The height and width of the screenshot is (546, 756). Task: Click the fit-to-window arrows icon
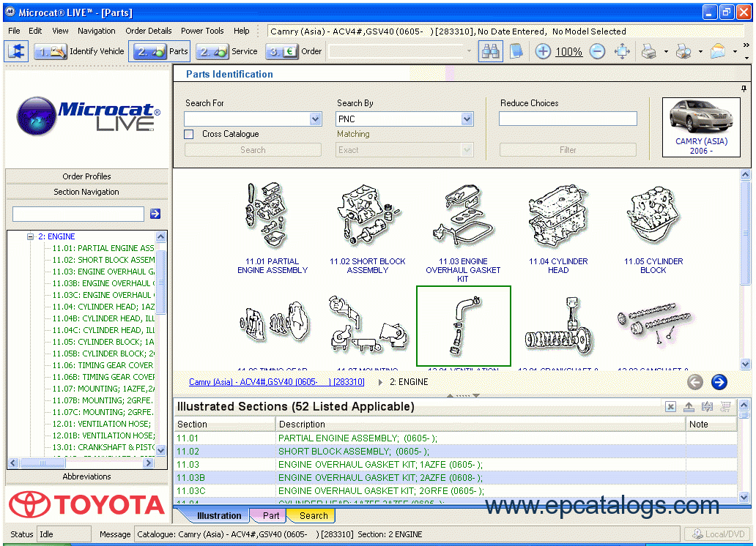tap(623, 51)
